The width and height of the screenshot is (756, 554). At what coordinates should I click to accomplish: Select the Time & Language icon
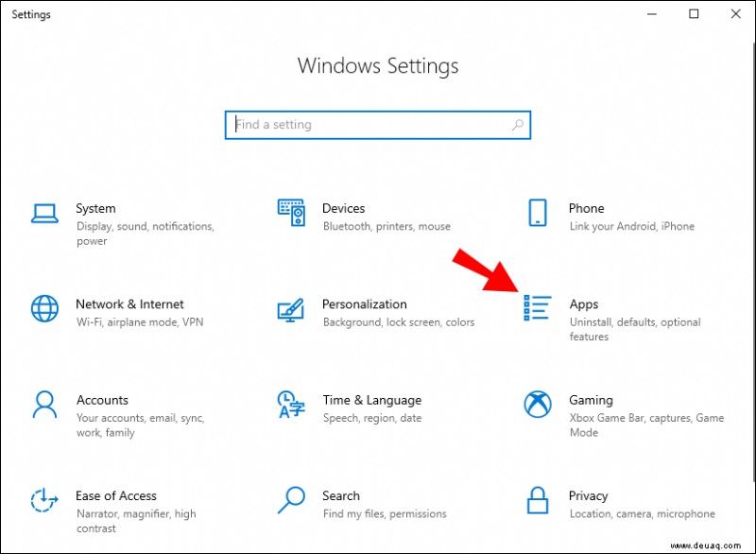291,405
